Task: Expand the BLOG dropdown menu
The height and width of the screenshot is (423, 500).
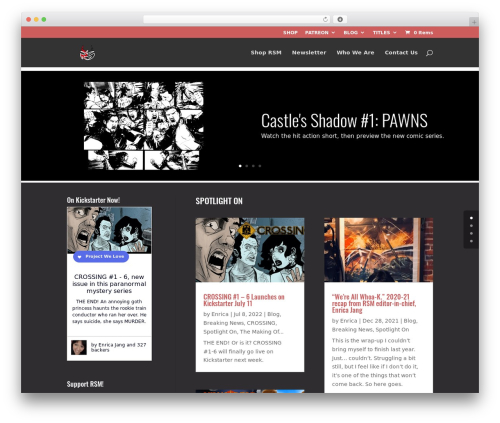Action: pyautogui.click(x=354, y=32)
